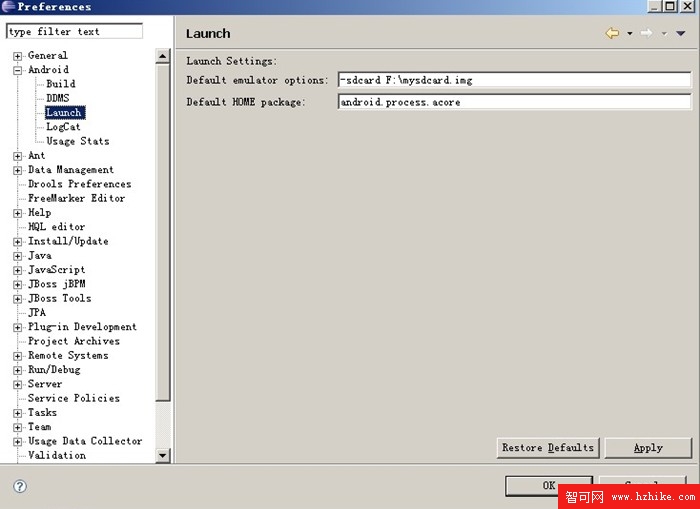Expand the Run/Debug node
Screen dimensions: 700x509
[x=17, y=371]
